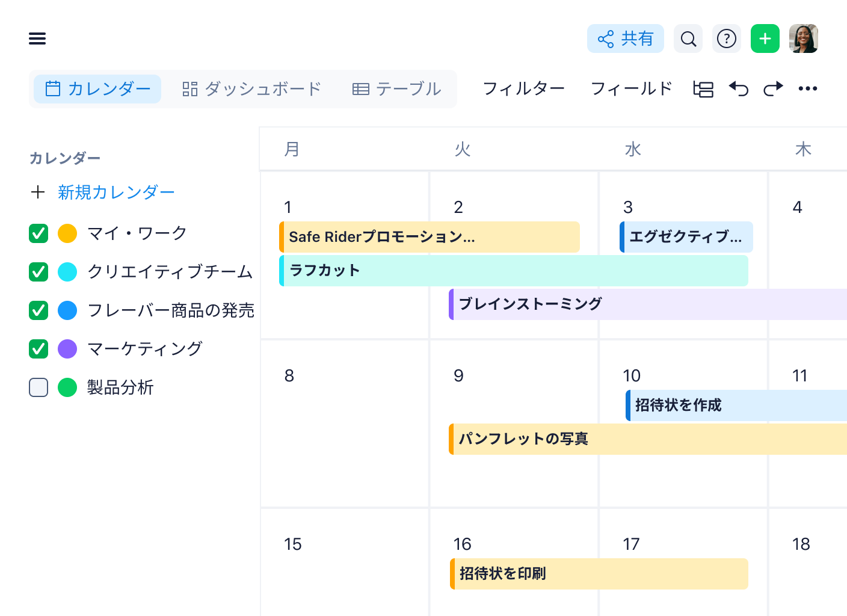Open the user profile avatar
The image size is (847, 616).
[804, 38]
